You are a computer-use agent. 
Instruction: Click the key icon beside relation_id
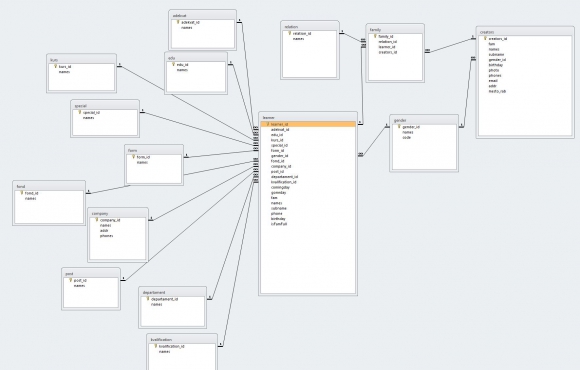[290, 33]
